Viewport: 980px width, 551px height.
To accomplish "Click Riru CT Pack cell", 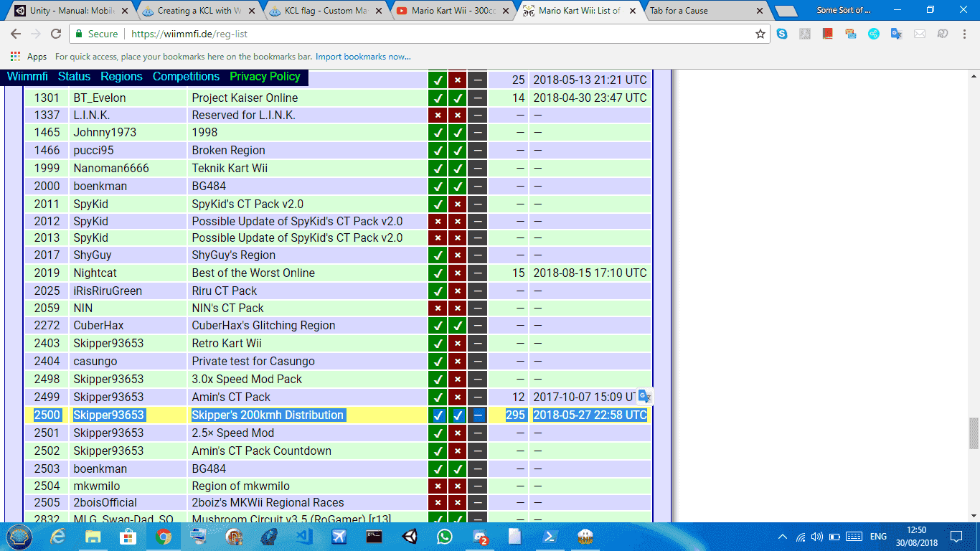I will point(308,291).
